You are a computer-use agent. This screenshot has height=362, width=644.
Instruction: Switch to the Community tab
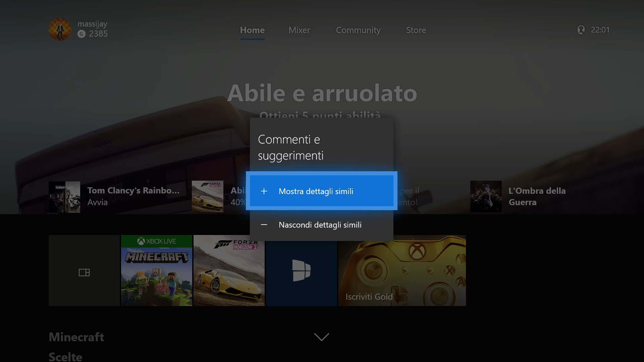358,30
